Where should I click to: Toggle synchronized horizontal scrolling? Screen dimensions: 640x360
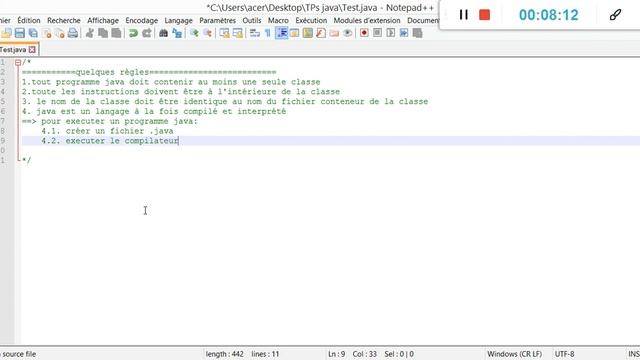[x=238, y=33]
